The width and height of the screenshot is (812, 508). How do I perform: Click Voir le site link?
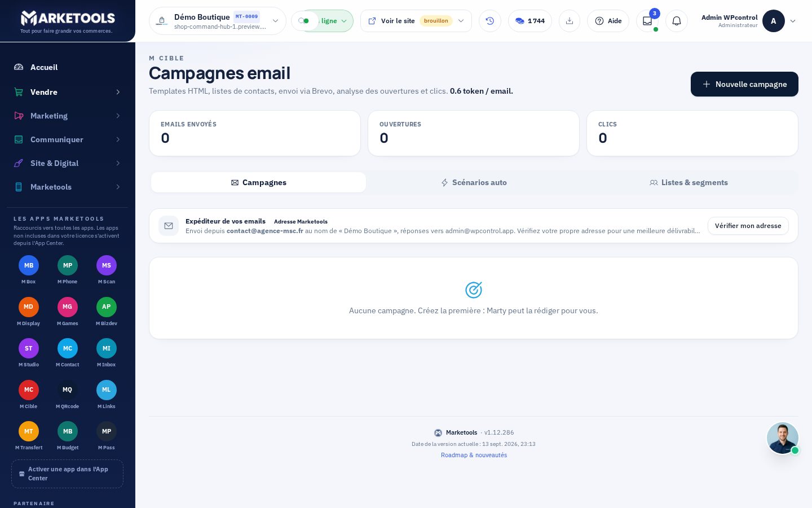point(398,21)
